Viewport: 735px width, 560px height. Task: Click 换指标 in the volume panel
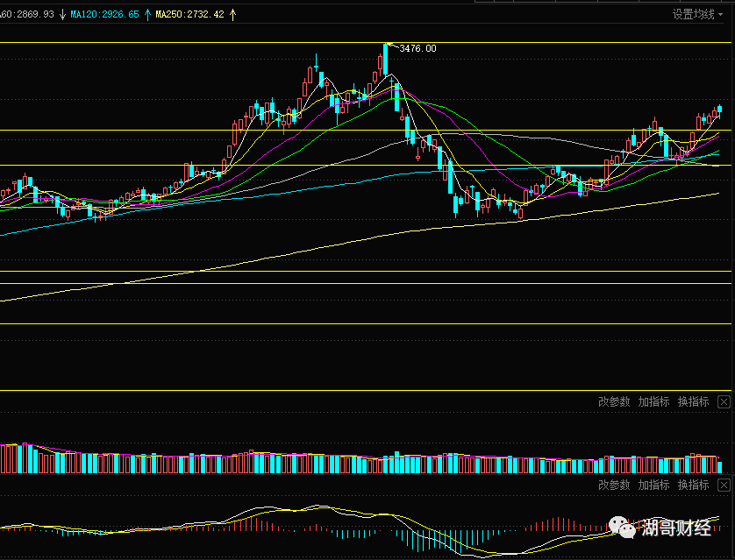pyautogui.click(x=693, y=401)
